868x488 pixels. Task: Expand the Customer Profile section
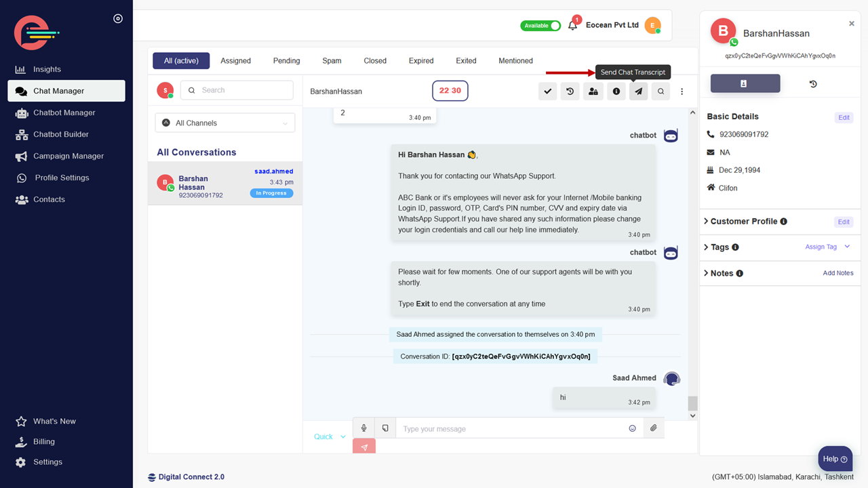[743, 222]
